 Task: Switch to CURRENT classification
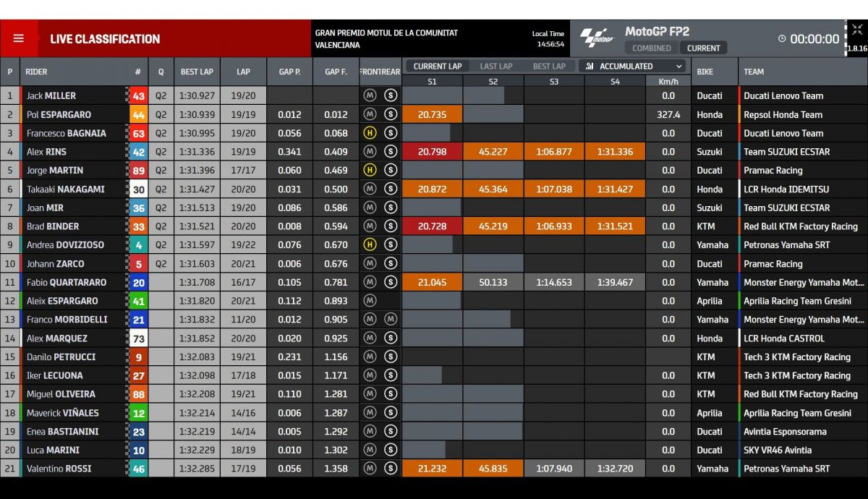coord(703,48)
